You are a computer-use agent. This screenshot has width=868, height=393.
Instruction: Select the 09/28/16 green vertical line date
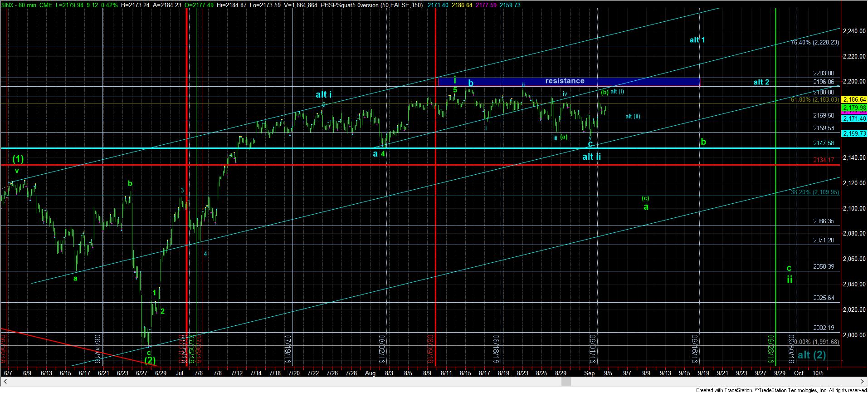[x=770, y=349]
